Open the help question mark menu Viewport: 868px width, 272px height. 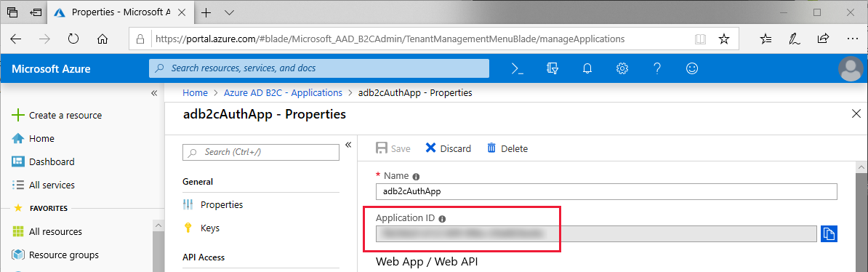[657, 68]
